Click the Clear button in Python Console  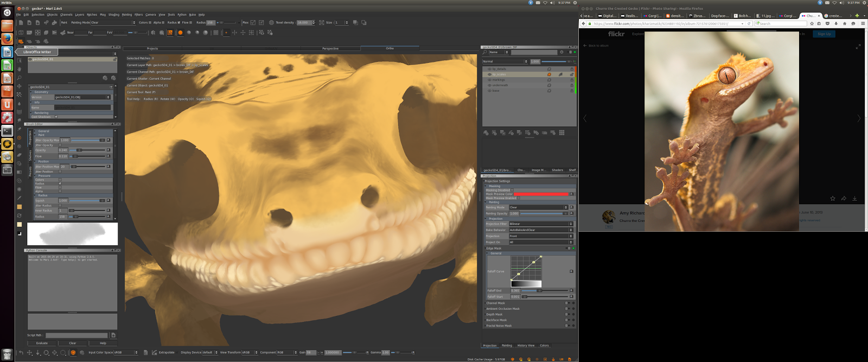[x=72, y=343]
